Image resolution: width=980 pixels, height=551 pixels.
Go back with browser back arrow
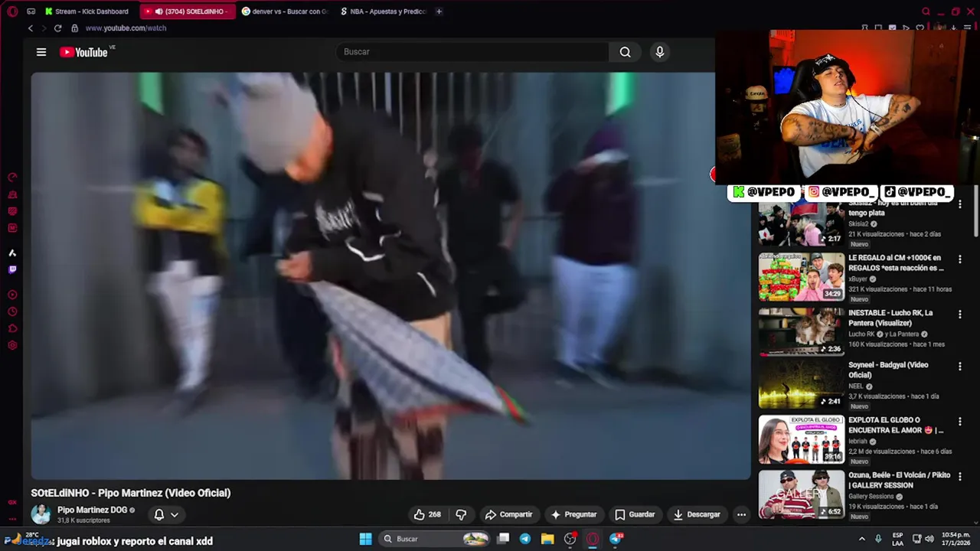tap(31, 28)
